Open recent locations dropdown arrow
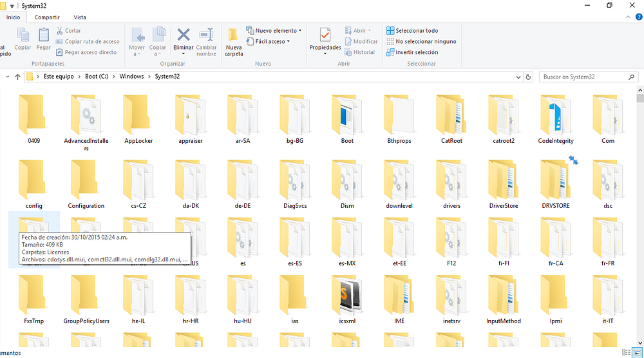Image resolution: width=644 pixels, height=358 pixels. (7, 77)
